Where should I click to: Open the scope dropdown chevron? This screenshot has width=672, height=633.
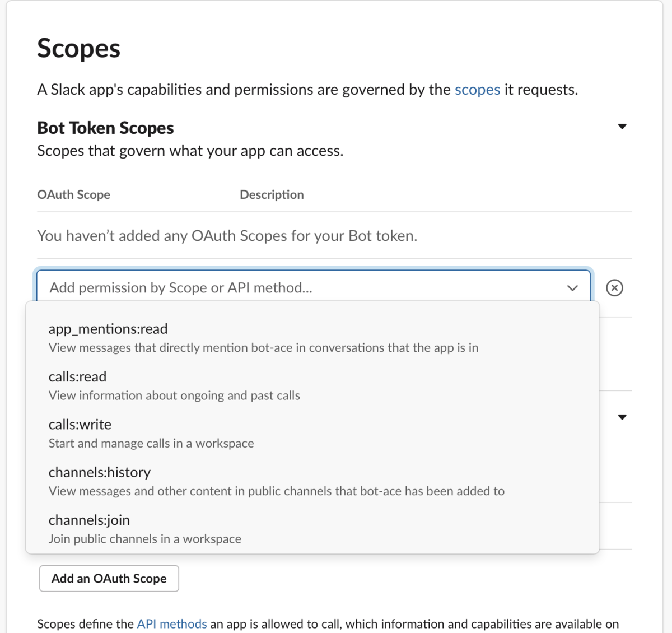(572, 288)
